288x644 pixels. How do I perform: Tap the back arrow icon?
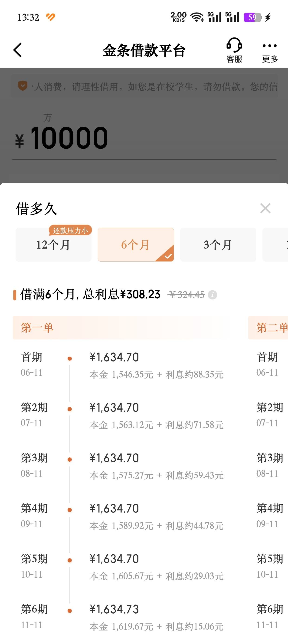coord(17,50)
